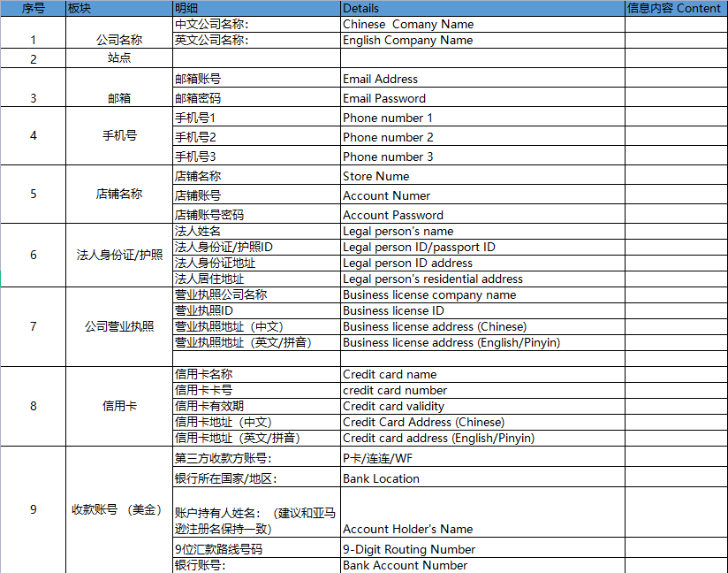Viewport: 728px width, 573px height.
Task: Click the cell '店铺账号'
Action: (257, 195)
